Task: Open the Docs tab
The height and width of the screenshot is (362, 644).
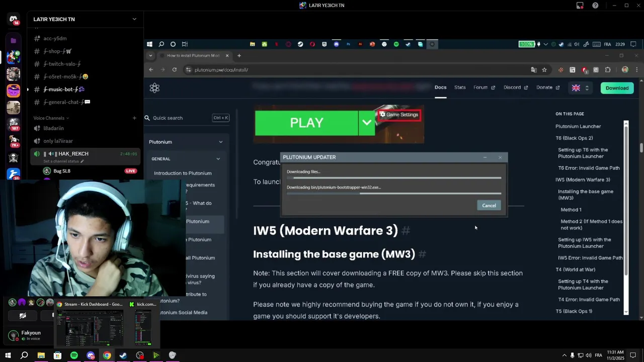Action: click(x=440, y=87)
